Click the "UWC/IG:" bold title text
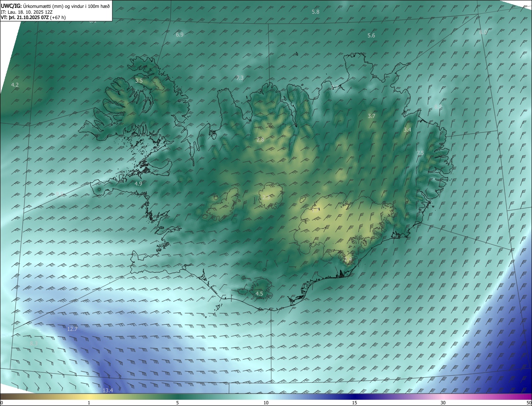The width and height of the screenshot is (532, 406). coord(11,6)
